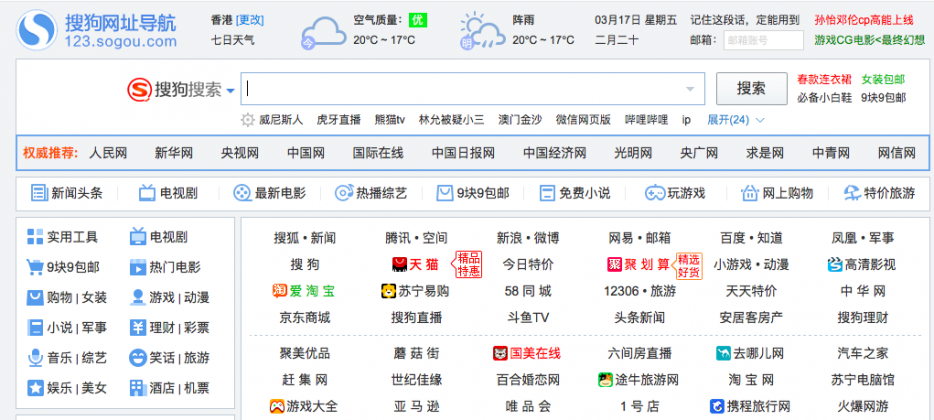The width and height of the screenshot is (934, 420).
Task: Click the 音乐 microphone icon in sidebar
Action: 36,358
